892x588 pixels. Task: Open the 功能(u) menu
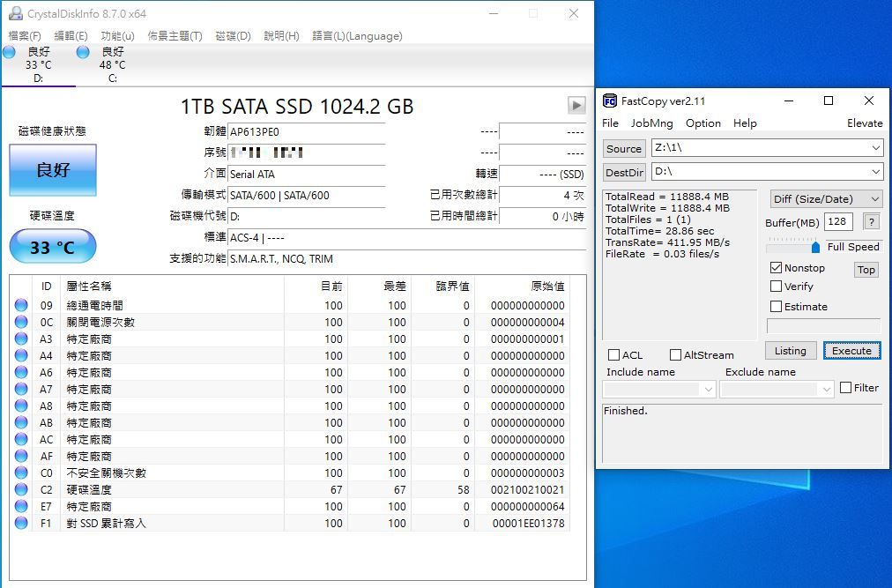(x=118, y=36)
